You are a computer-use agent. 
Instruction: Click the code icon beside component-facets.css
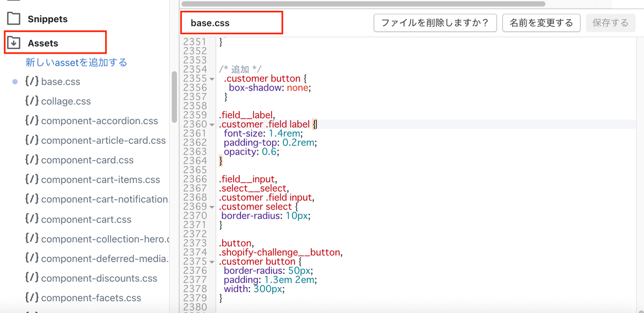click(32, 297)
